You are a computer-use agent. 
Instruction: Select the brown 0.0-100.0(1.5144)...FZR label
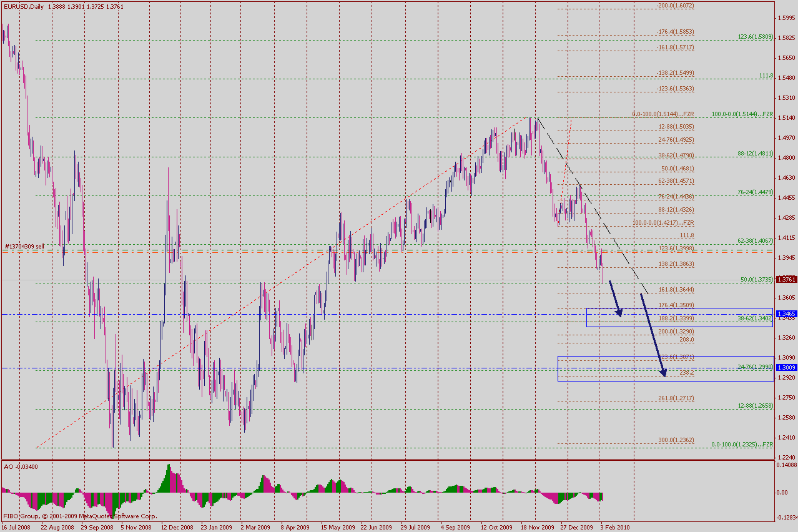663,114
